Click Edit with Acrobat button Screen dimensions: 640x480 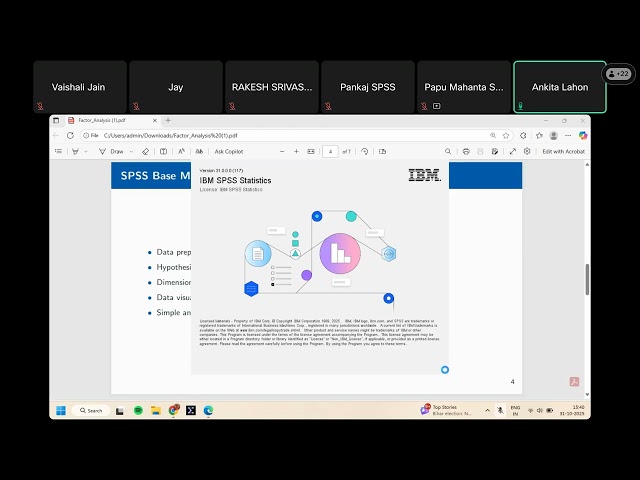click(x=563, y=151)
